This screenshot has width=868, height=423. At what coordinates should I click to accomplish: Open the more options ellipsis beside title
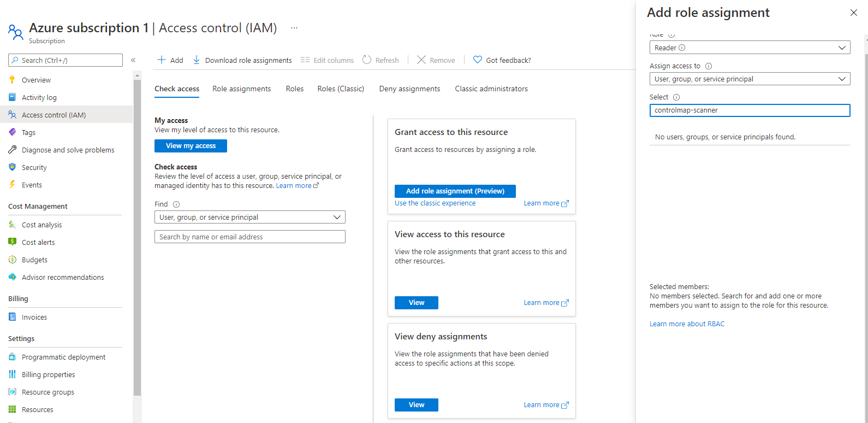point(294,28)
